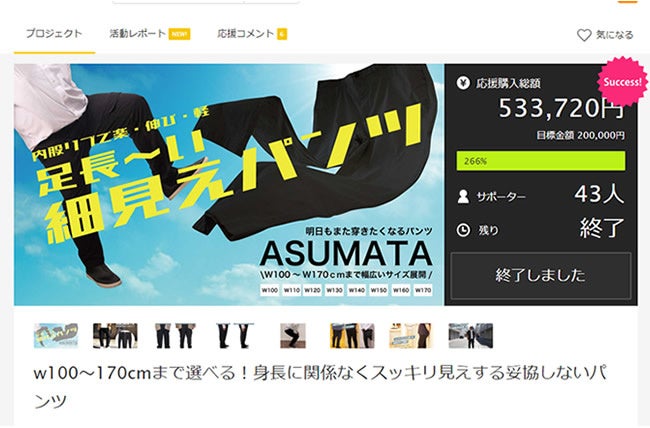Select the first banner thumbnail
The height and width of the screenshot is (428, 650).
tap(56, 336)
